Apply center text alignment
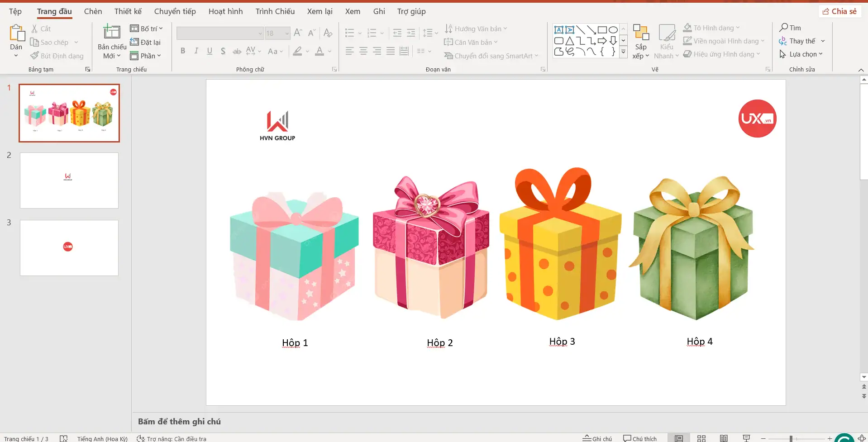The height and width of the screenshot is (442, 868). [363, 51]
